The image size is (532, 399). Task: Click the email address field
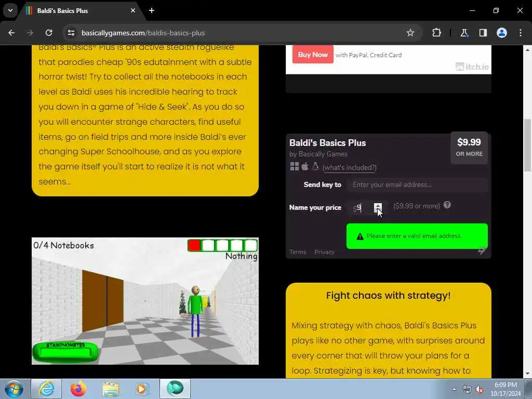[x=417, y=184]
